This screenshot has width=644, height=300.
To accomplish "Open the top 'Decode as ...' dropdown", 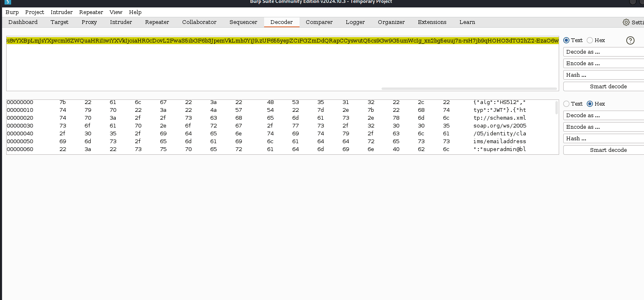I will coord(604,52).
